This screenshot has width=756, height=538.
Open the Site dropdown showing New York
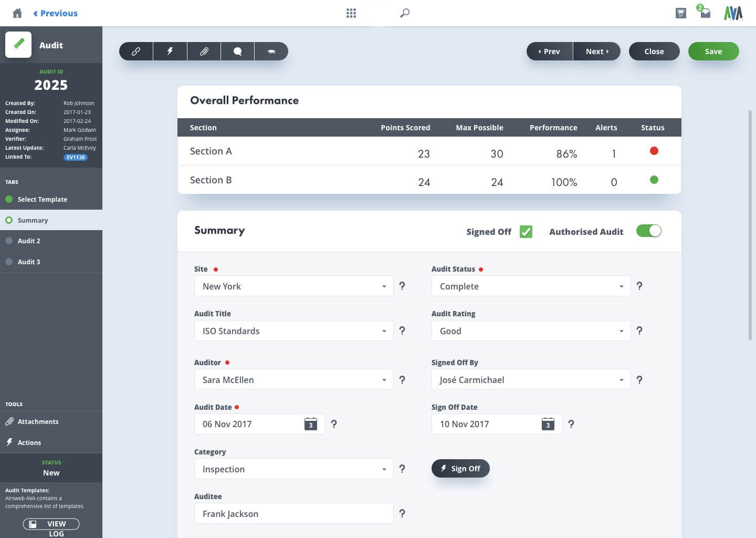pyautogui.click(x=294, y=286)
